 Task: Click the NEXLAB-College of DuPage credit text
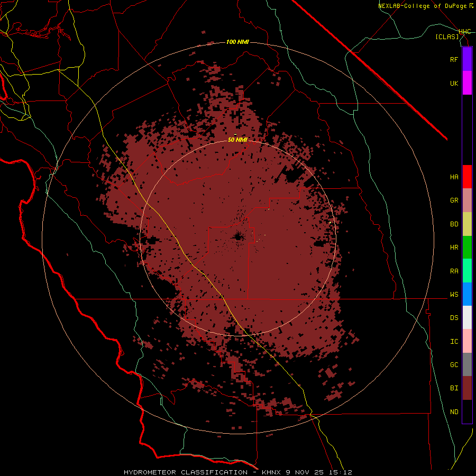424,6
